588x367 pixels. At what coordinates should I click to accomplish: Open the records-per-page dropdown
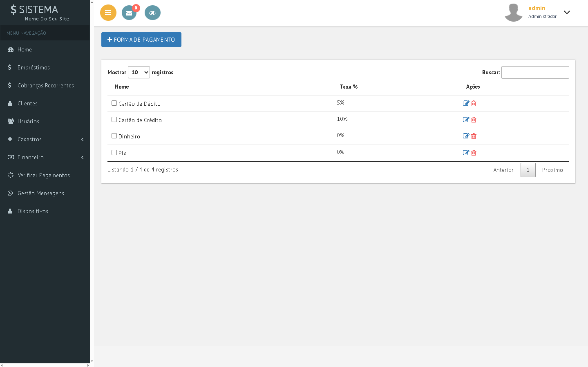(x=139, y=72)
